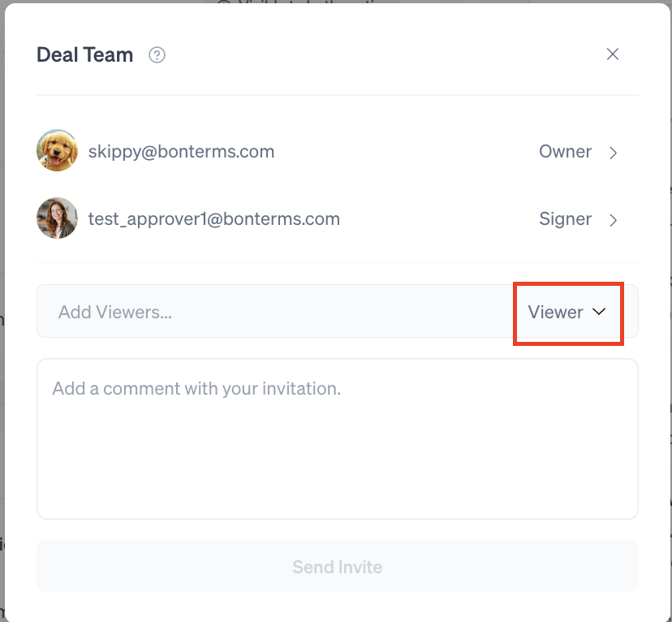
Task: Expand the Owner role chevron arrow
Action: [614, 153]
